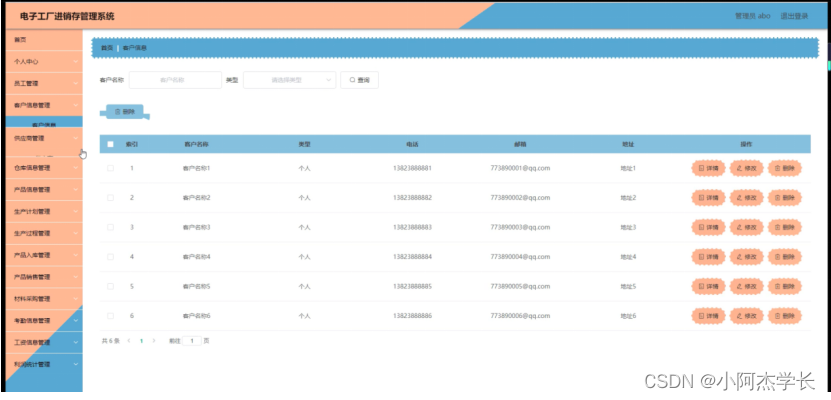Click the page-jump input in pagination
Screen dimensions: 831x400
pos(192,341)
